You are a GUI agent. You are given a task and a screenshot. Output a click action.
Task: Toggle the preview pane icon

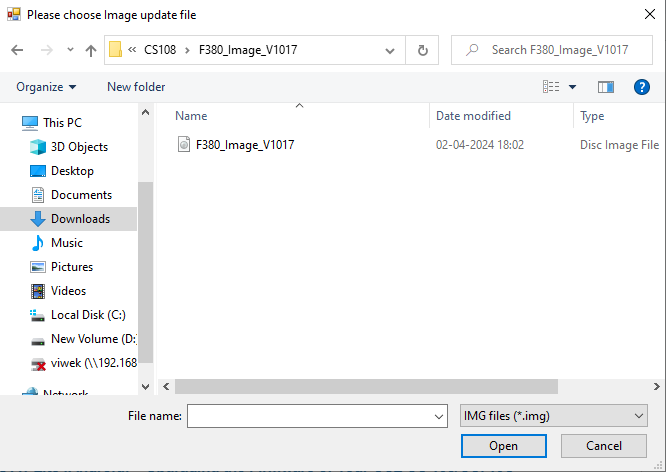[605, 87]
